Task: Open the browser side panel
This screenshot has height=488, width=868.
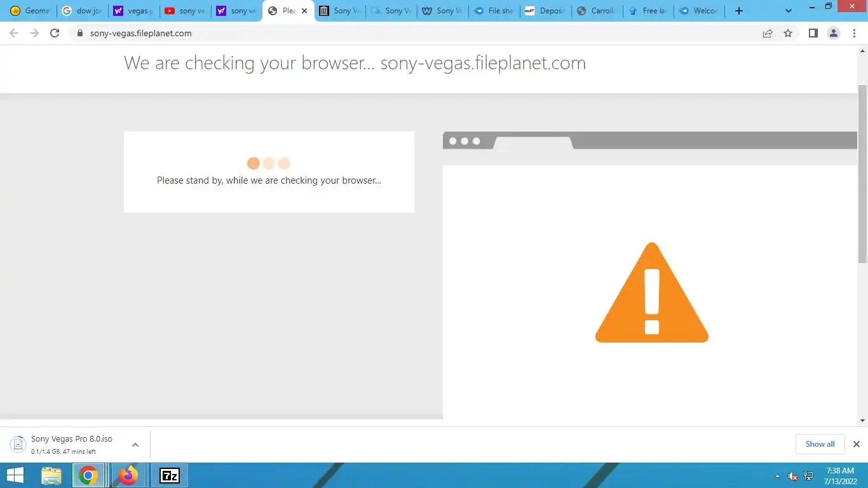Action: (813, 33)
